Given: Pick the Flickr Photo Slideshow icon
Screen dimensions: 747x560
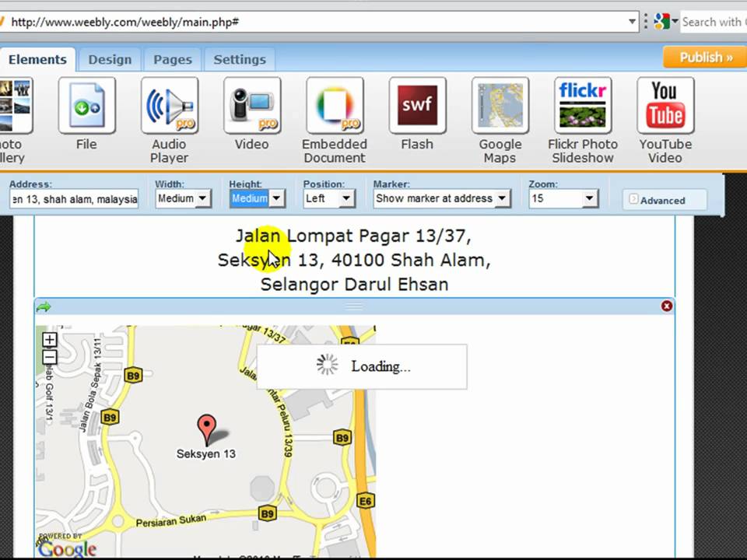Looking at the screenshot, I should click(583, 105).
